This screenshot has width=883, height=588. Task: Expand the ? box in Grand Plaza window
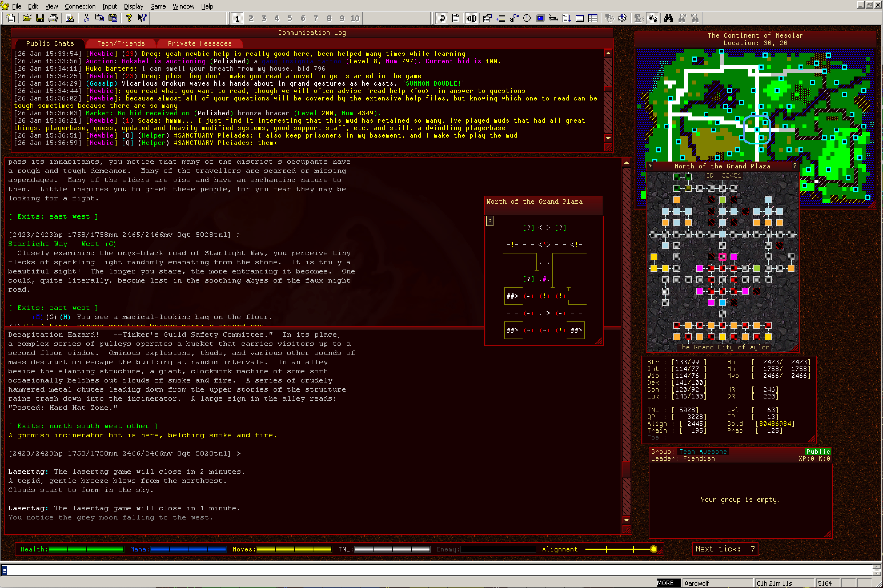pos(489,221)
